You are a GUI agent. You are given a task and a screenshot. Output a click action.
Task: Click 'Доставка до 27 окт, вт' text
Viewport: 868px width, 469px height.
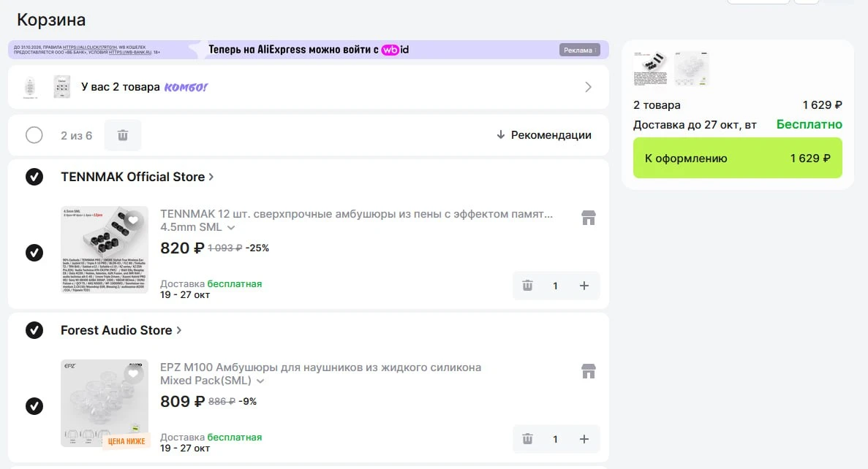click(x=695, y=125)
